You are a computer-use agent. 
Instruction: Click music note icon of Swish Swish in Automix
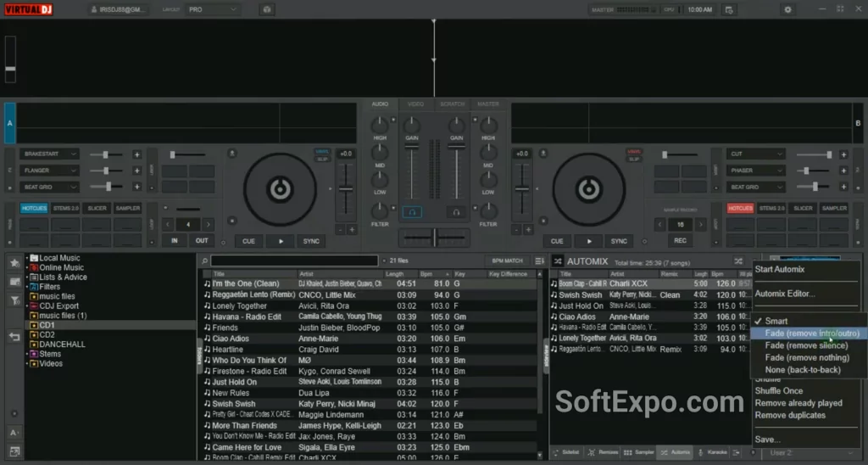[554, 294]
